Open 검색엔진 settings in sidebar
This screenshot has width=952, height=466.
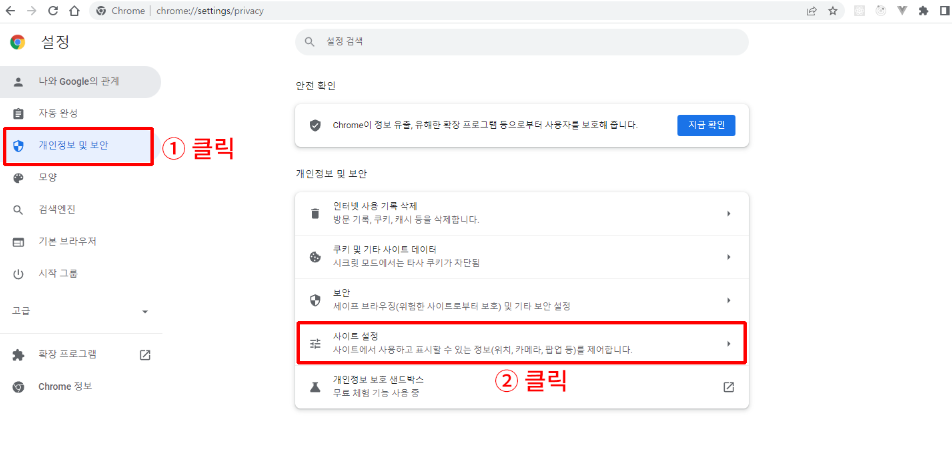click(80, 209)
